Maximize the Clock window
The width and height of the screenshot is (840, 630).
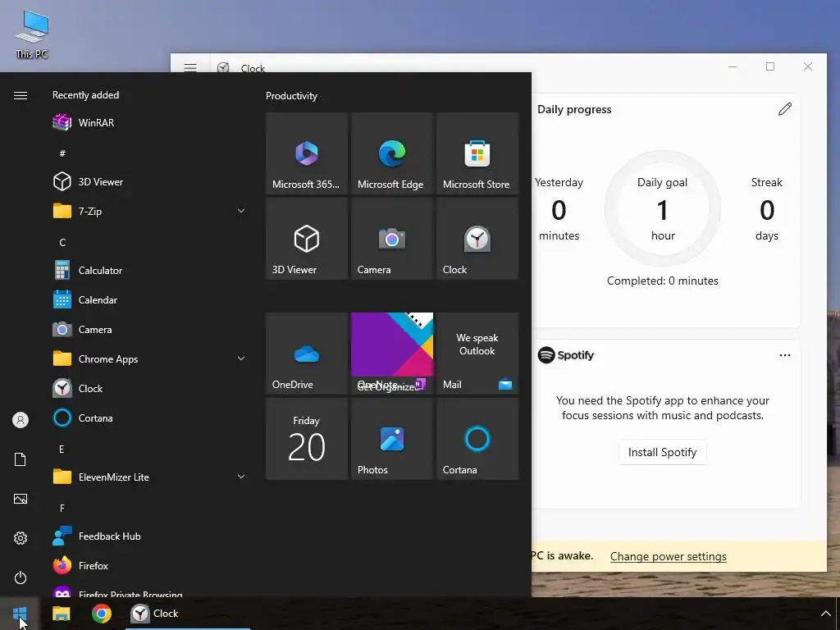[769, 66]
